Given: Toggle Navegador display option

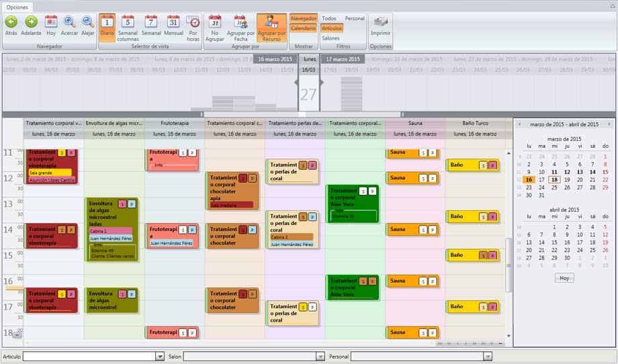Looking at the screenshot, I should coord(304,19).
